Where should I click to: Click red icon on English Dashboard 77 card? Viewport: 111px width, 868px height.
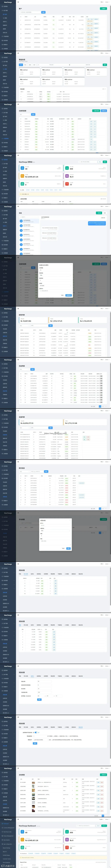tap(67, 847)
